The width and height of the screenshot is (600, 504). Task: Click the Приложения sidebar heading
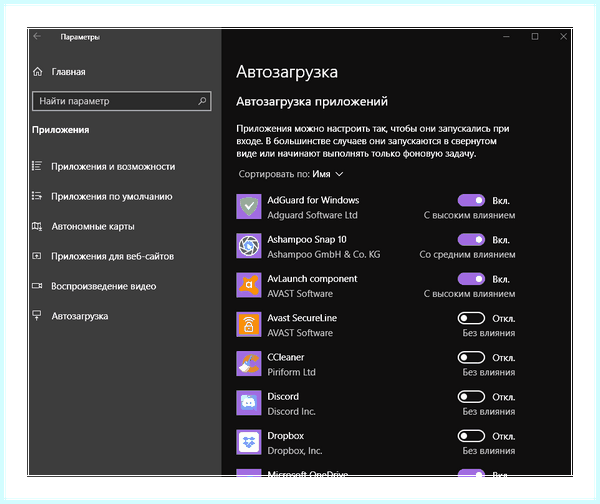(60, 130)
